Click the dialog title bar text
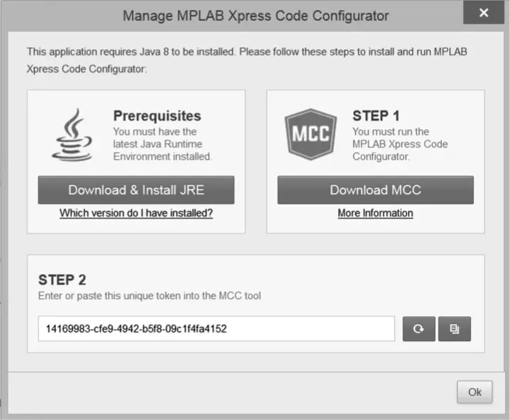The width and height of the screenshot is (510, 420). click(255, 16)
